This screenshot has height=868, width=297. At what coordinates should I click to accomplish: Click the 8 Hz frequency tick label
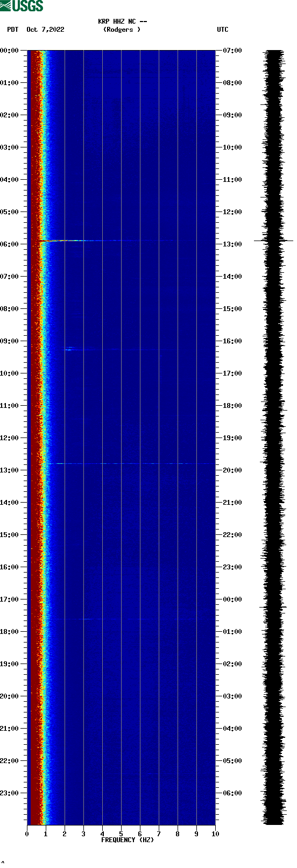[178, 834]
